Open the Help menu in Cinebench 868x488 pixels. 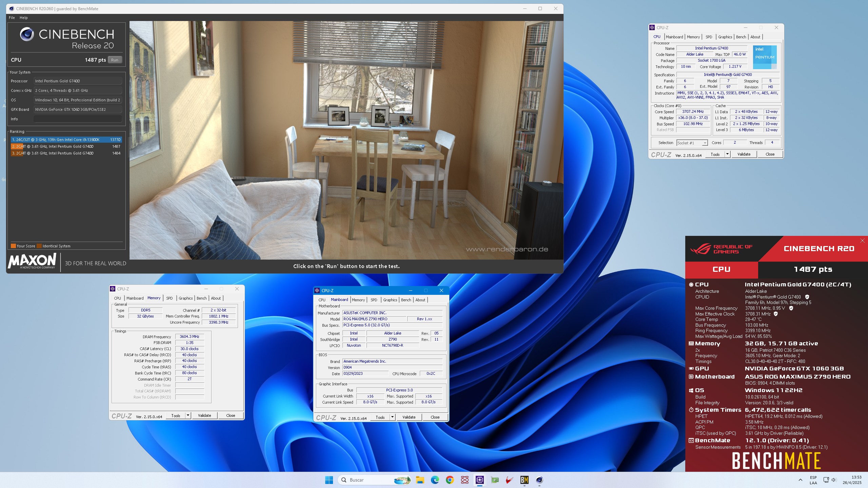(x=24, y=18)
